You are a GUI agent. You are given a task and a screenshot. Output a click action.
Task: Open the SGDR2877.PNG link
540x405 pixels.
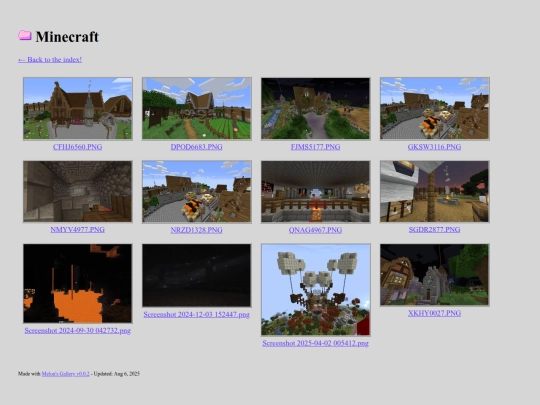434,230
